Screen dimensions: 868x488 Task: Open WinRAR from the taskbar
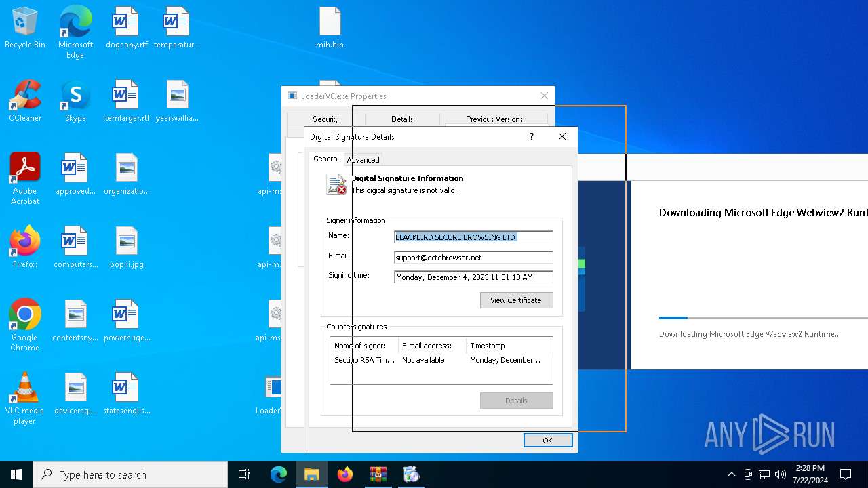click(x=378, y=474)
